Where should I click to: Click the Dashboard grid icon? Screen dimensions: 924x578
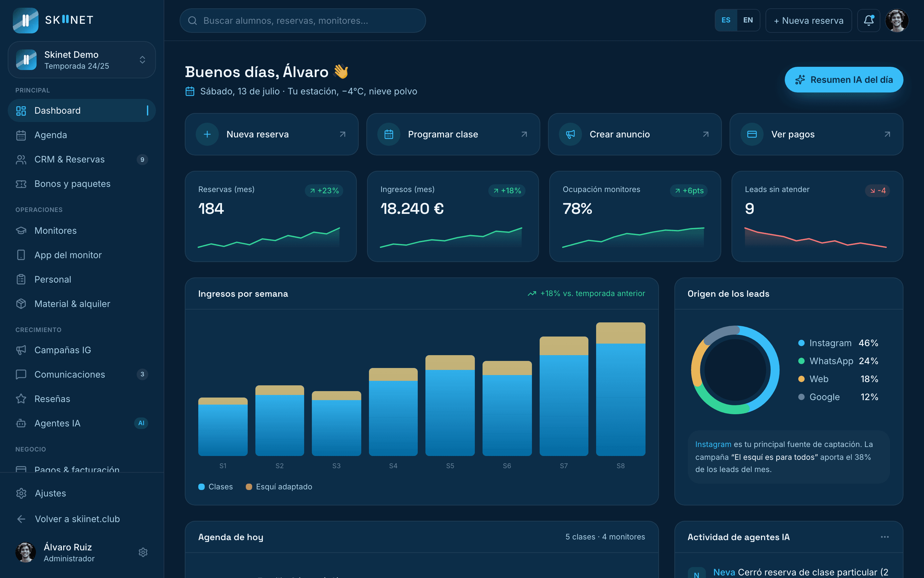pyautogui.click(x=21, y=111)
